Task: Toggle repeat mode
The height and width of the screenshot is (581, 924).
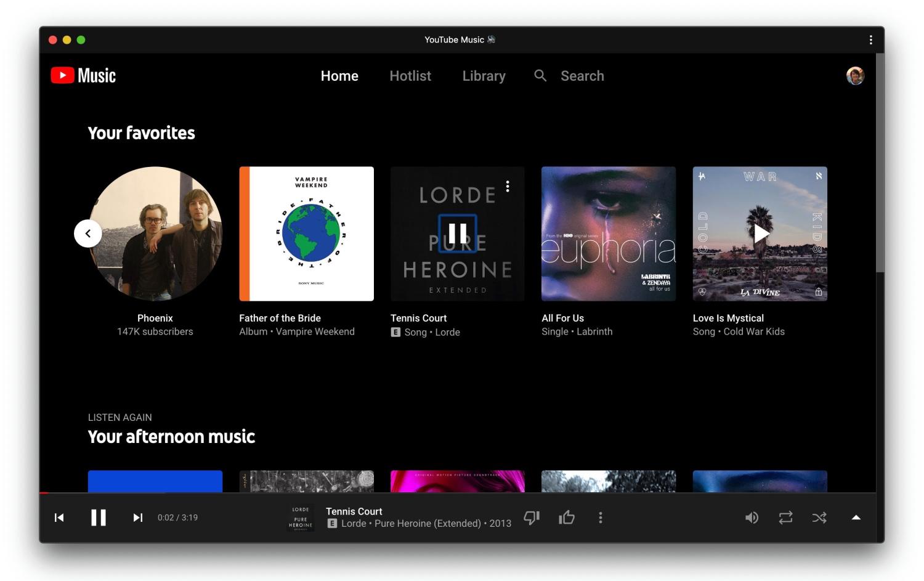Action: click(x=785, y=518)
